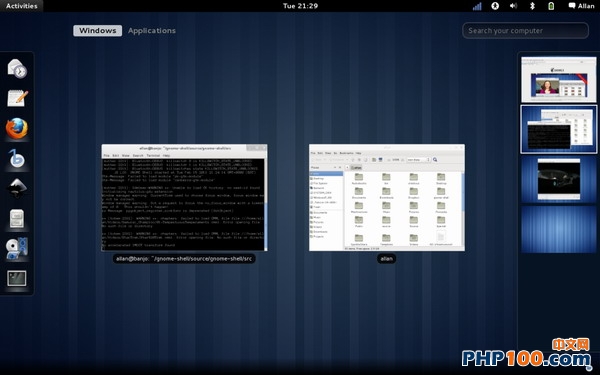Click the network signal strength indicator
Image resolution: width=600 pixels, height=375 pixels.
(x=477, y=6)
